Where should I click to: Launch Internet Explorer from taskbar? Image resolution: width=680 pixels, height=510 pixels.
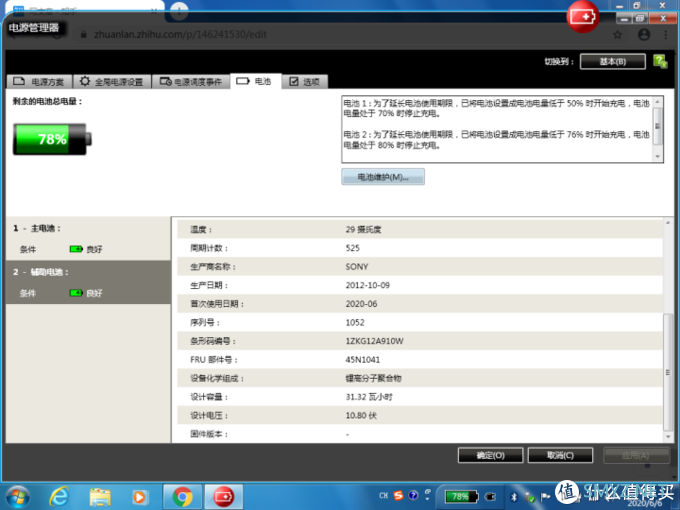click(59, 497)
